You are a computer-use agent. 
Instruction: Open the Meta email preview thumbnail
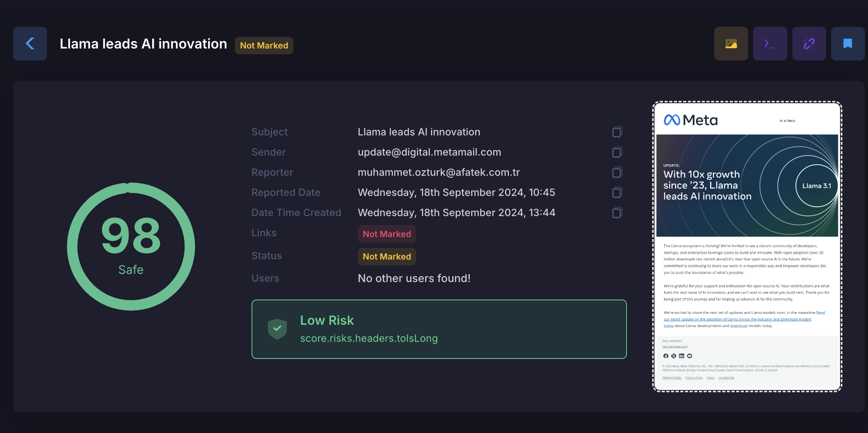(747, 247)
